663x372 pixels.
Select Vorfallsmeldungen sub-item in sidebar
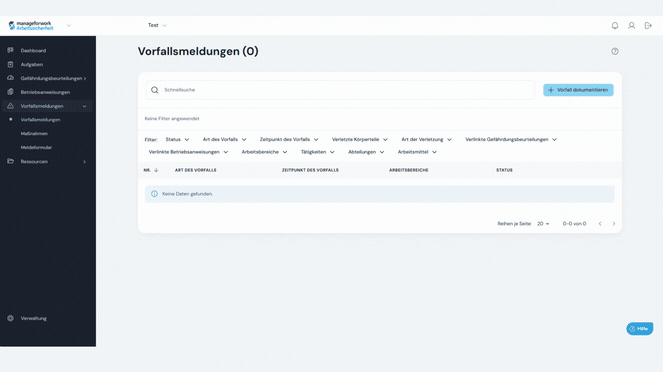(x=41, y=120)
